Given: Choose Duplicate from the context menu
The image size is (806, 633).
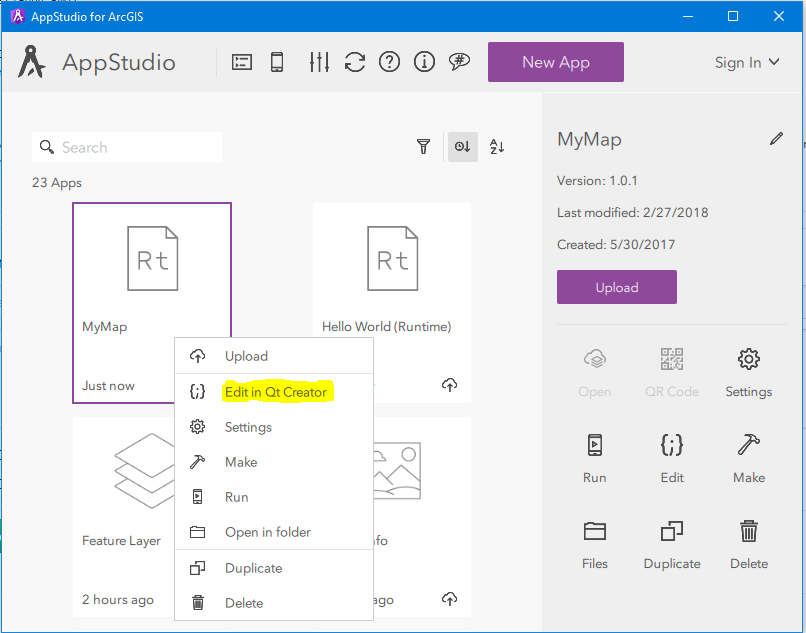Looking at the screenshot, I should click(274, 568).
